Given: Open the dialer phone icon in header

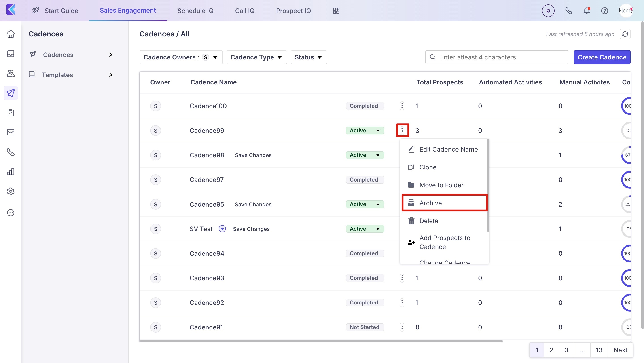Looking at the screenshot, I should click(x=569, y=11).
